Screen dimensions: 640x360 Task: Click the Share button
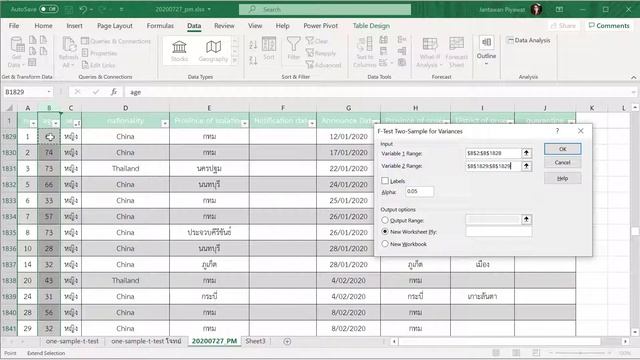pos(563,25)
